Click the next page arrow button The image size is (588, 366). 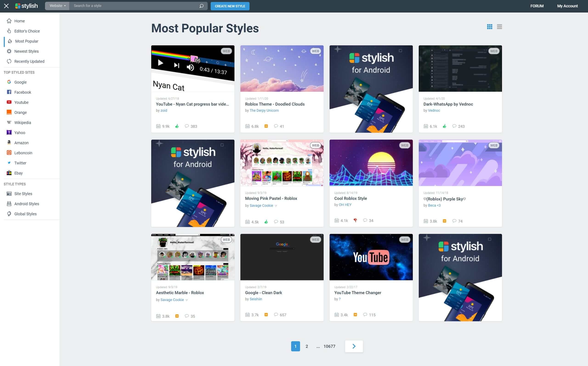354,346
